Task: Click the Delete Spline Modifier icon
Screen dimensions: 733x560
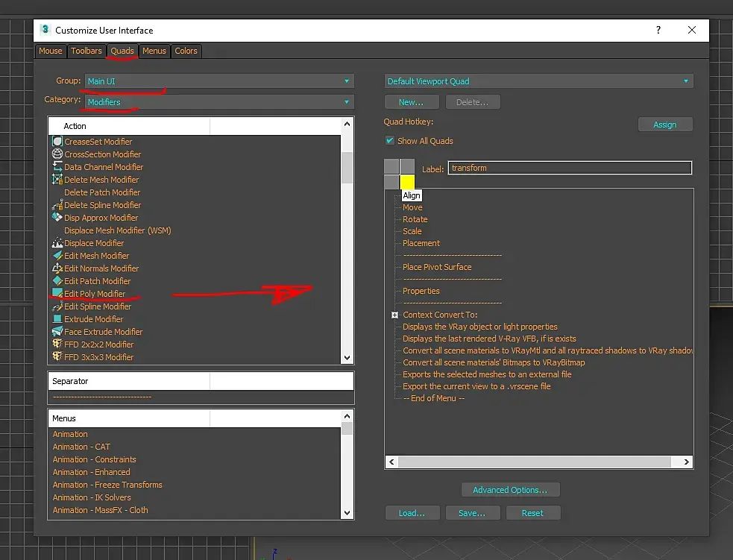Action: pos(57,205)
